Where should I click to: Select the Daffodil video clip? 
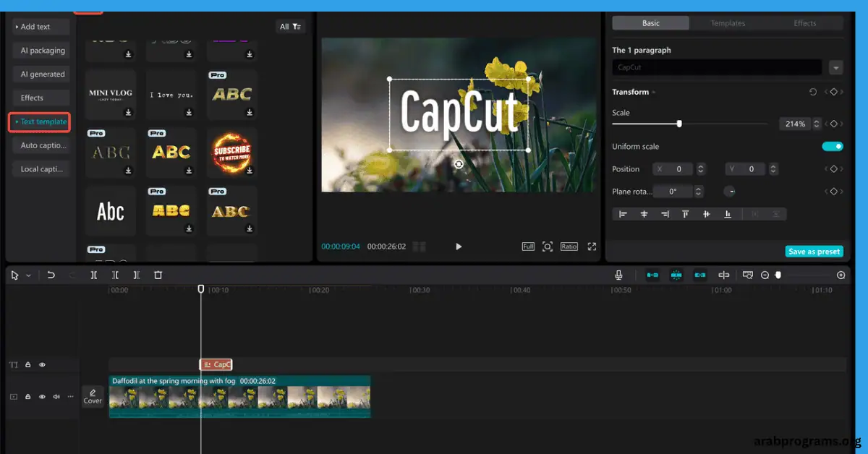coord(239,396)
